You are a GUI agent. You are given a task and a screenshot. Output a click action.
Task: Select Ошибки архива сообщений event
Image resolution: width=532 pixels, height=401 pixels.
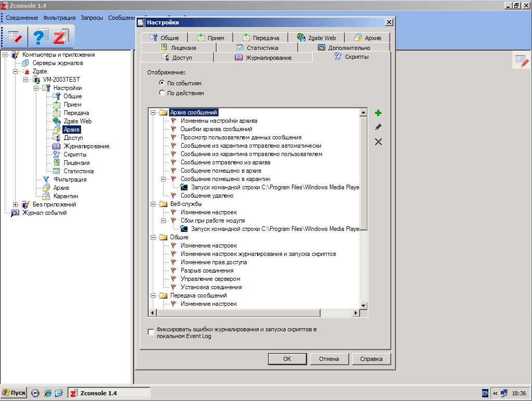point(216,129)
